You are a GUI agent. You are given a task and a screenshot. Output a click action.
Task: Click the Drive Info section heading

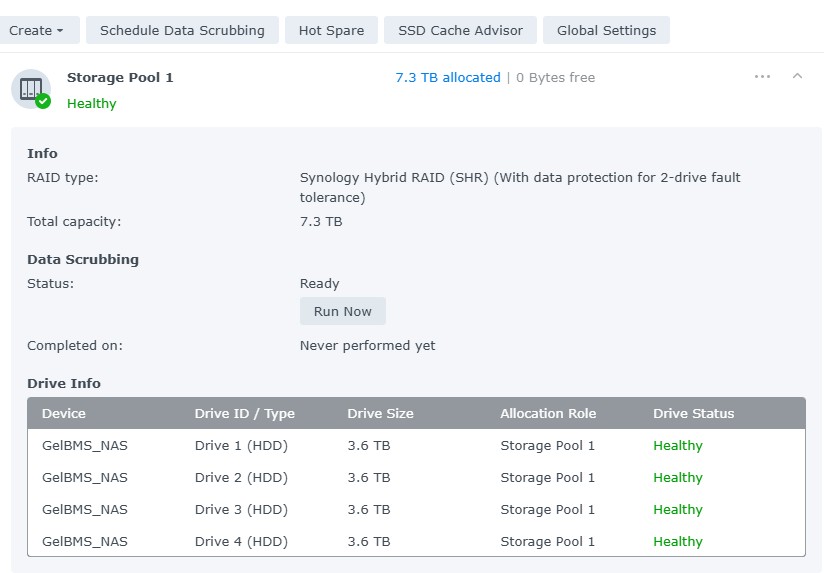coord(64,384)
